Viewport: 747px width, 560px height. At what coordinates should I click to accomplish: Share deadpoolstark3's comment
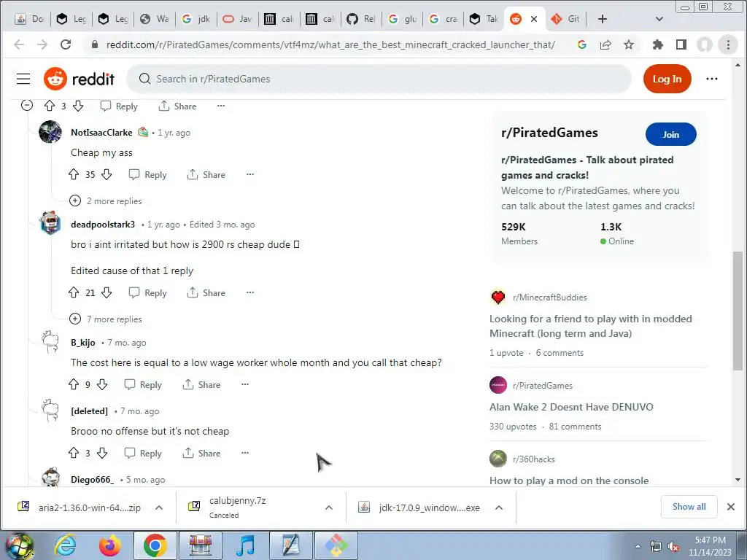tap(206, 293)
